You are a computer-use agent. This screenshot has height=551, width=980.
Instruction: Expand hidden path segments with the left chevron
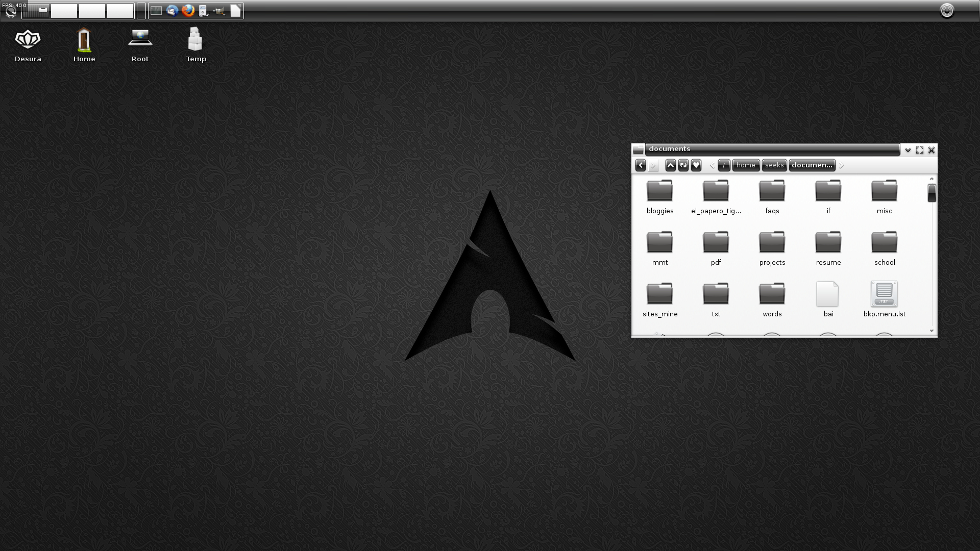pos(712,165)
